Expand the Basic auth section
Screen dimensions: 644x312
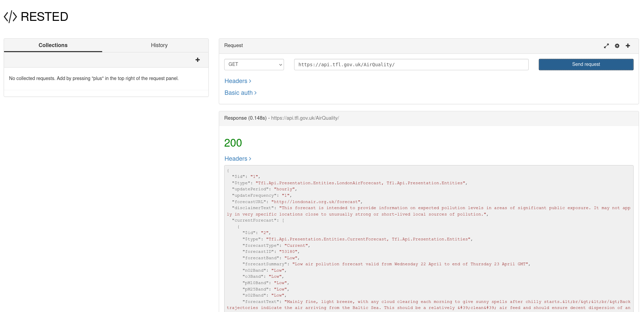pos(240,93)
